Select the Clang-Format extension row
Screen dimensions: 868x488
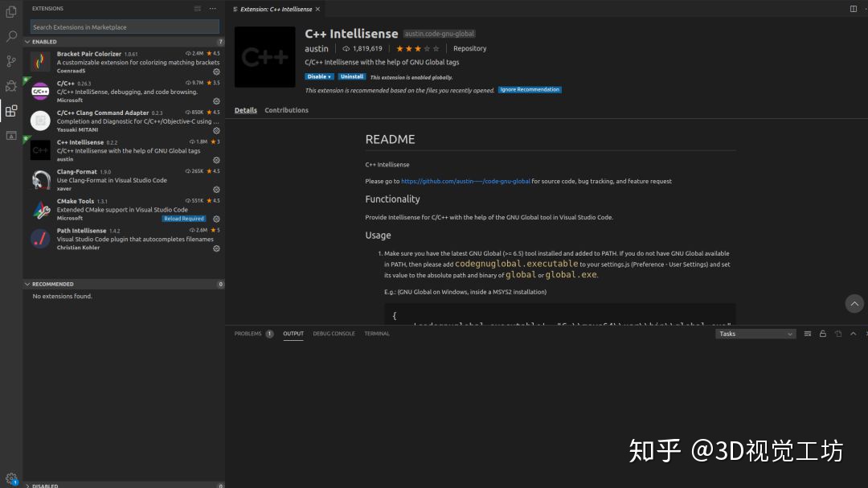(x=124, y=180)
